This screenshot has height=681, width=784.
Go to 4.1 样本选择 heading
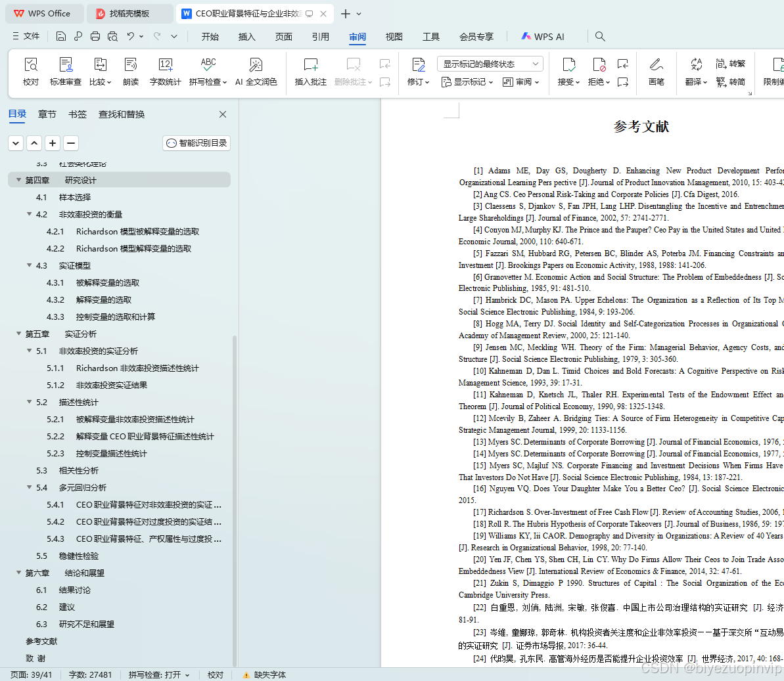64,197
